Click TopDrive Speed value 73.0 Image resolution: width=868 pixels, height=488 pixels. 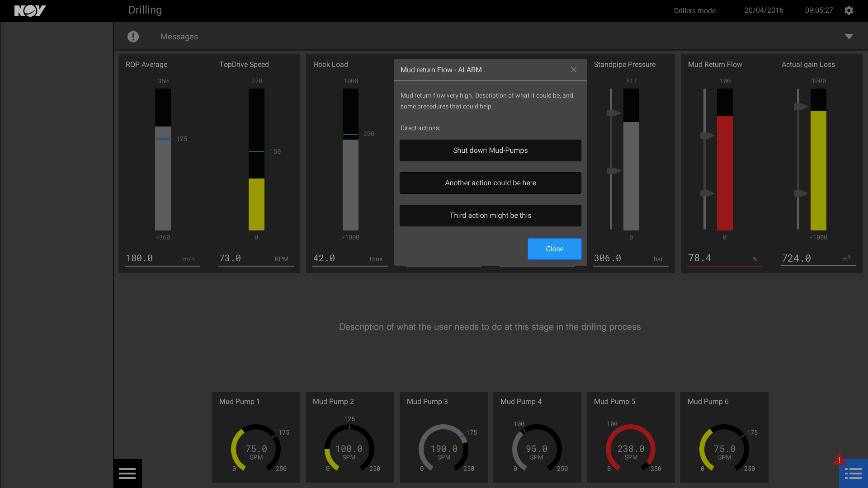tap(230, 258)
